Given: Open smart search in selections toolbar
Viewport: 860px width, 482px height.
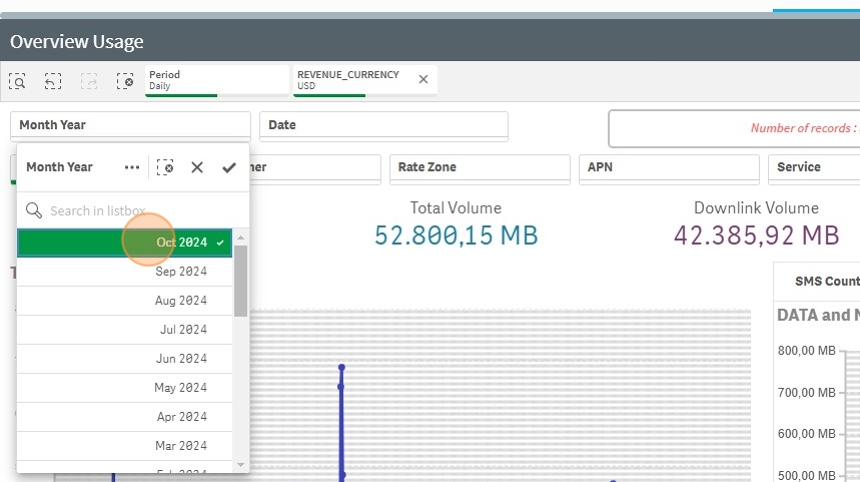Looking at the screenshot, I should coord(17,81).
